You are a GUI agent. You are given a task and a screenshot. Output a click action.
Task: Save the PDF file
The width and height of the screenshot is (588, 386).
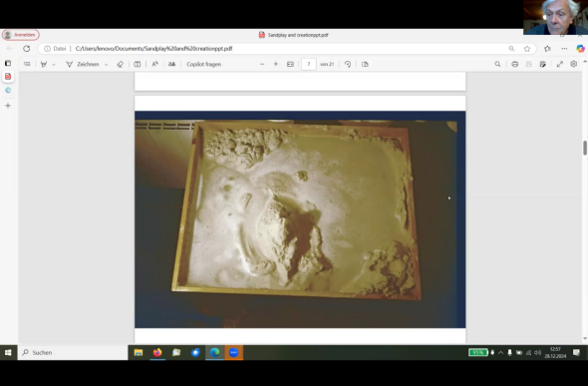pyautogui.click(x=529, y=64)
